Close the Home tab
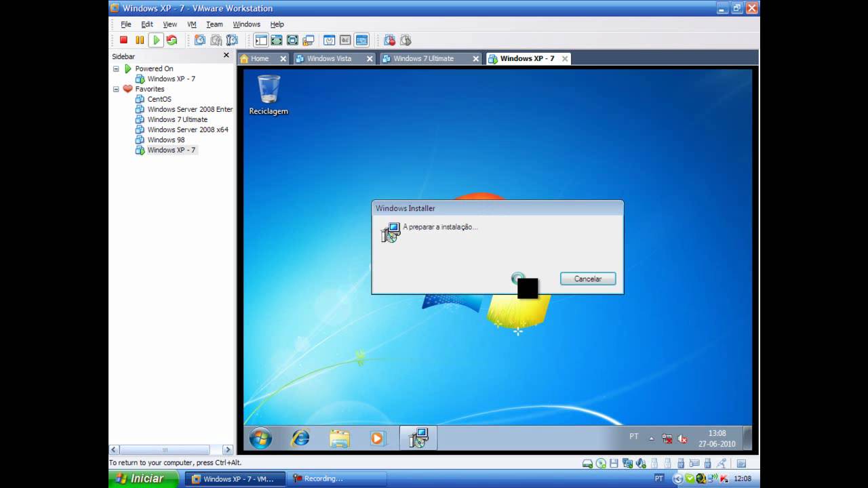The height and width of the screenshot is (488, 868). pyautogui.click(x=283, y=59)
